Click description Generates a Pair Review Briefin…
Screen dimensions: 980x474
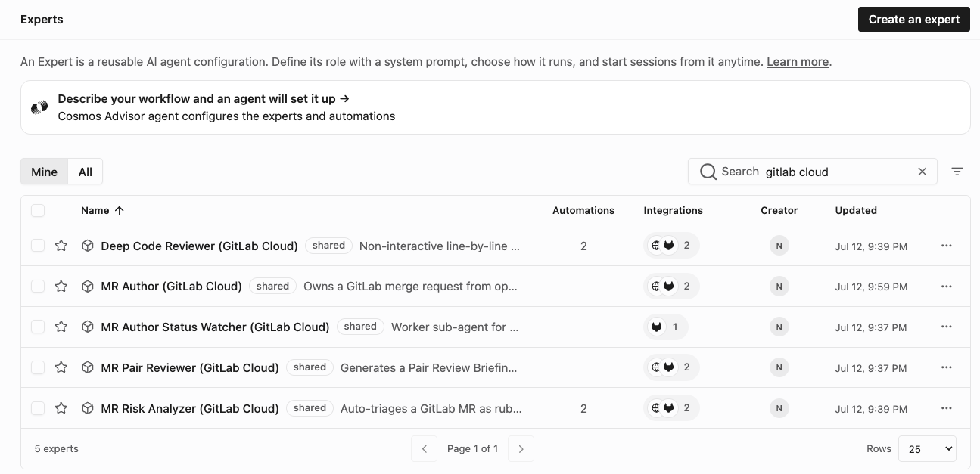430,367
